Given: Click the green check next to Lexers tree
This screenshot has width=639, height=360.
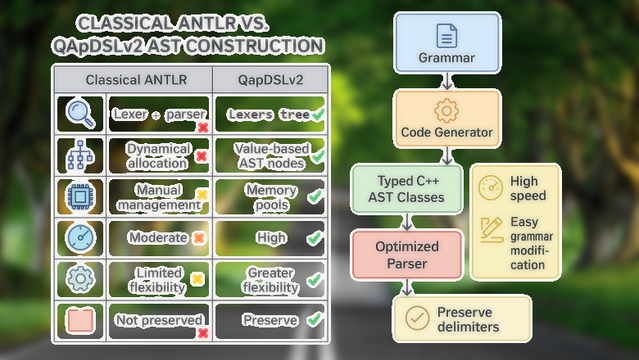Looking at the screenshot, I should click(x=318, y=115).
